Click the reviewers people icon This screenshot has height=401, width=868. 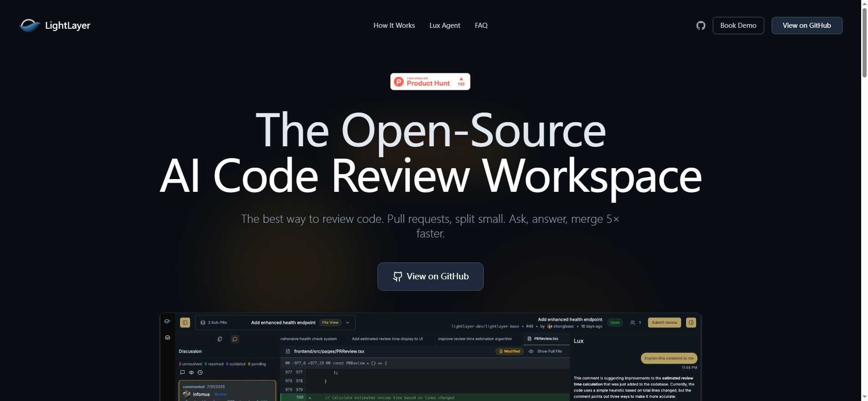[632, 323]
